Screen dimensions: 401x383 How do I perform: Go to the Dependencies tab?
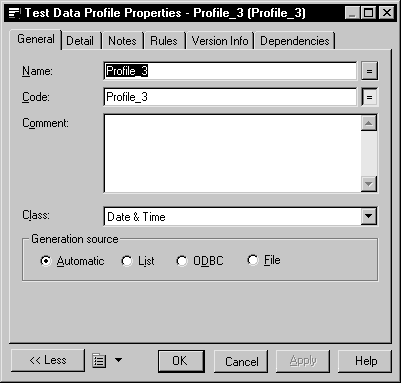click(295, 41)
